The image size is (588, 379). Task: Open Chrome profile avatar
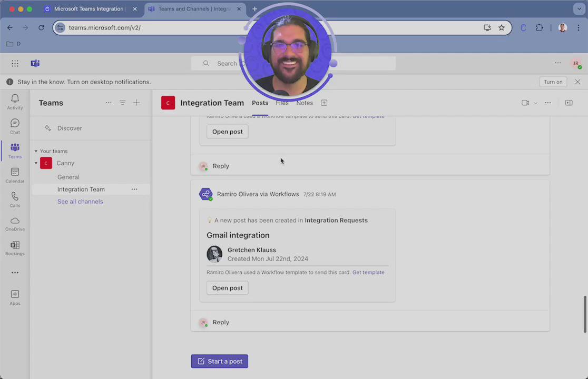click(563, 27)
